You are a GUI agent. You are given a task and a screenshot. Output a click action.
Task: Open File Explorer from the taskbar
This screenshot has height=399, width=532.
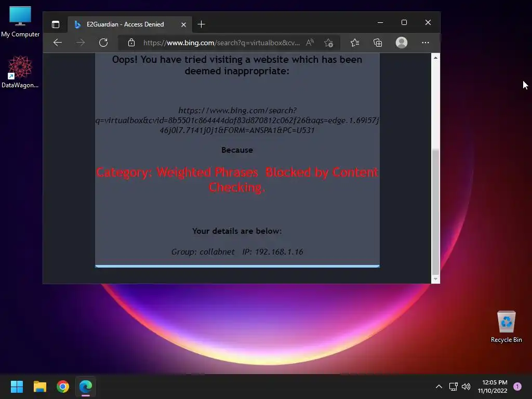coord(39,387)
